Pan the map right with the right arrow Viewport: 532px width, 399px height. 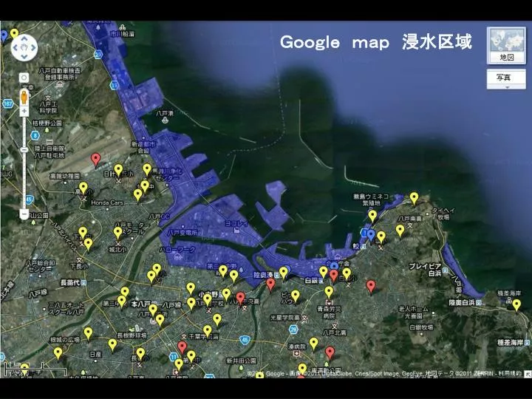click(x=33, y=47)
